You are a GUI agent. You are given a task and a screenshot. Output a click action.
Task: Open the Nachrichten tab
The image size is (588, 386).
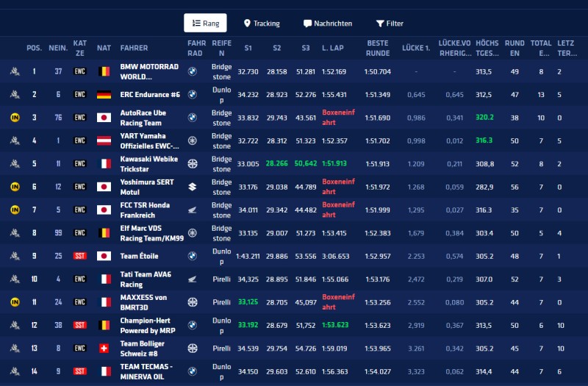[328, 24]
